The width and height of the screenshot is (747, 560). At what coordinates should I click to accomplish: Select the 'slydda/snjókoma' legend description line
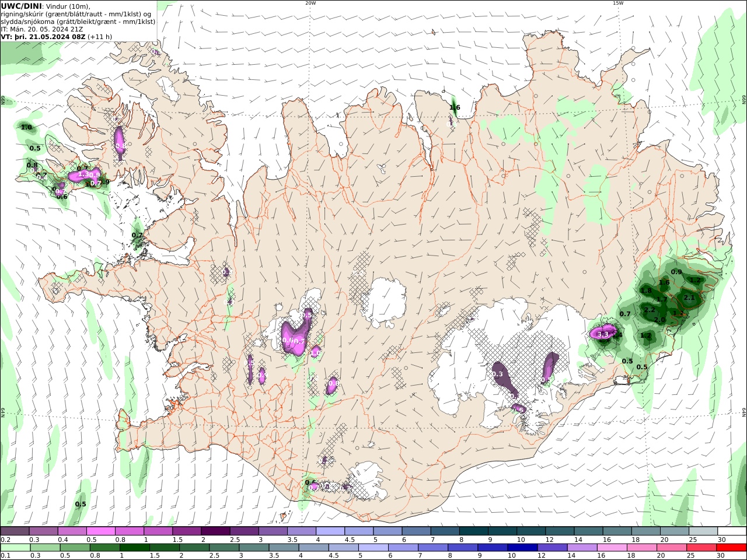point(78,22)
